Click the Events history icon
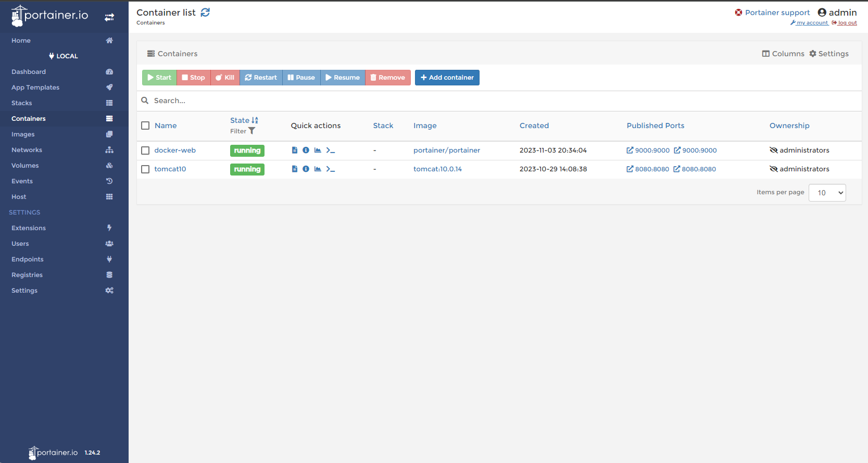The image size is (868, 463). 109,181
